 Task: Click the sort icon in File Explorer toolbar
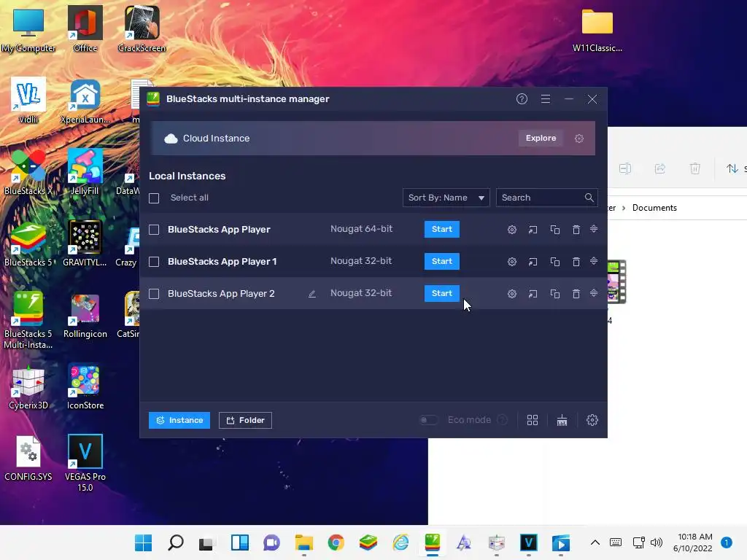(732, 168)
